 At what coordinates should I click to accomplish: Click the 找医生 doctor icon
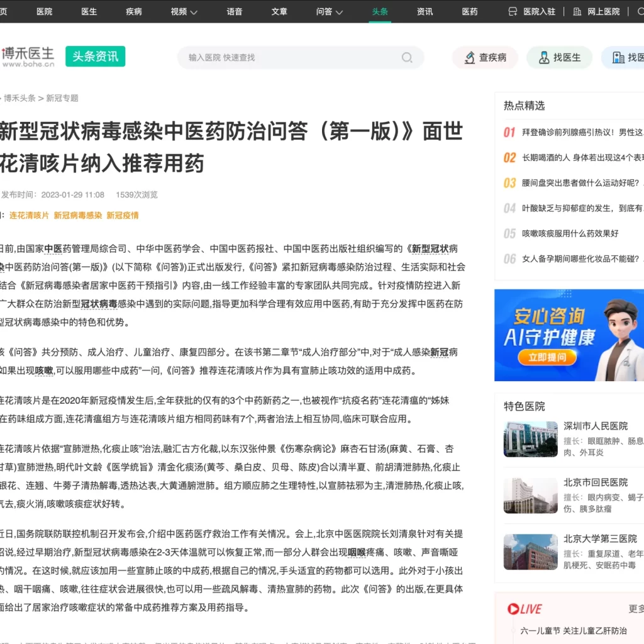pos(543,58)
